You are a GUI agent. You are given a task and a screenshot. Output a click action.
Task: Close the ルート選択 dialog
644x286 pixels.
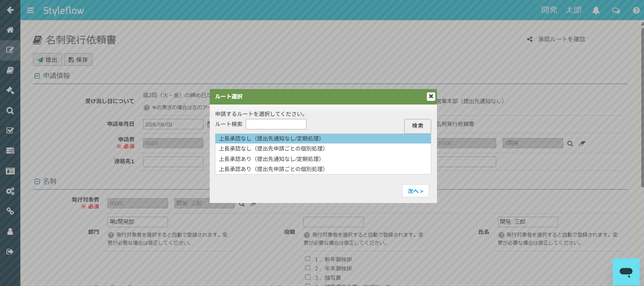(431, 96)
